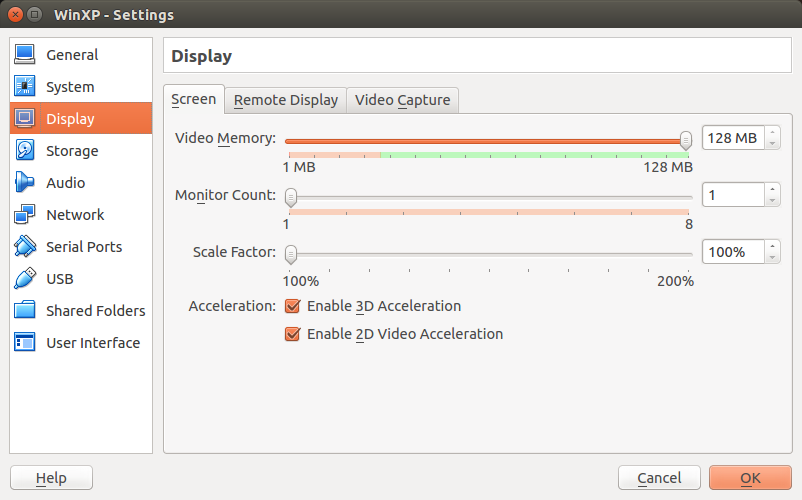Open the Network settings icon

[x=25, y=214]
